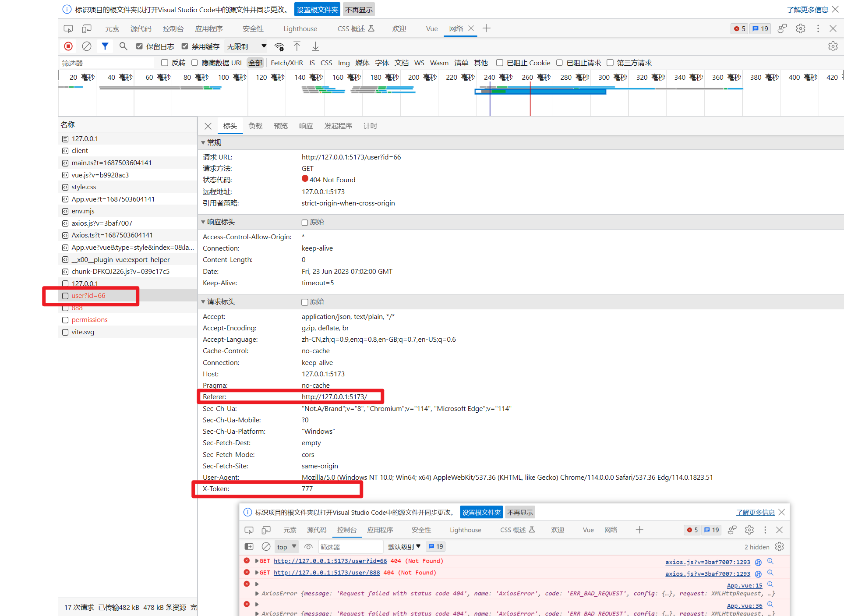Toggle the blue filter funnel icon

click(x=105, y=46)
